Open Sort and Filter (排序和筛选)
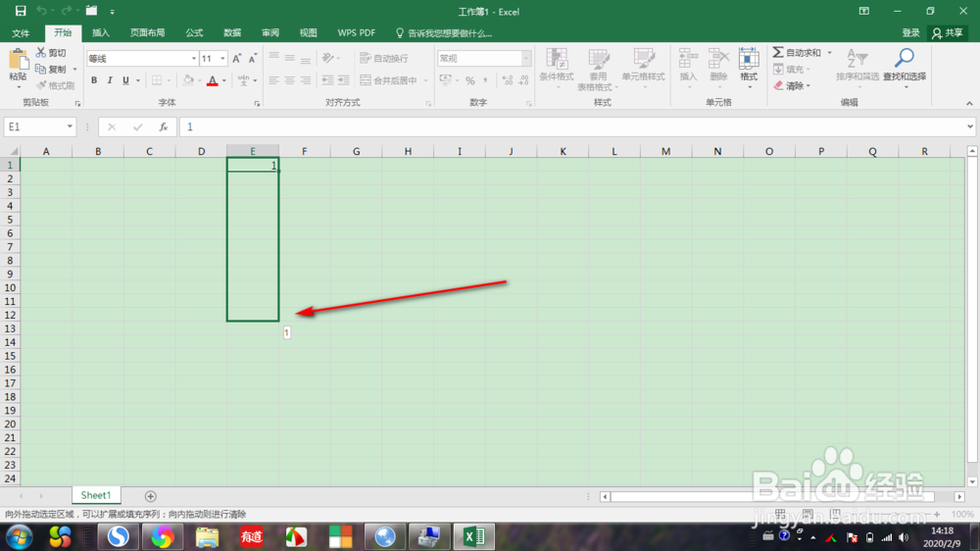 click(857, 67)
